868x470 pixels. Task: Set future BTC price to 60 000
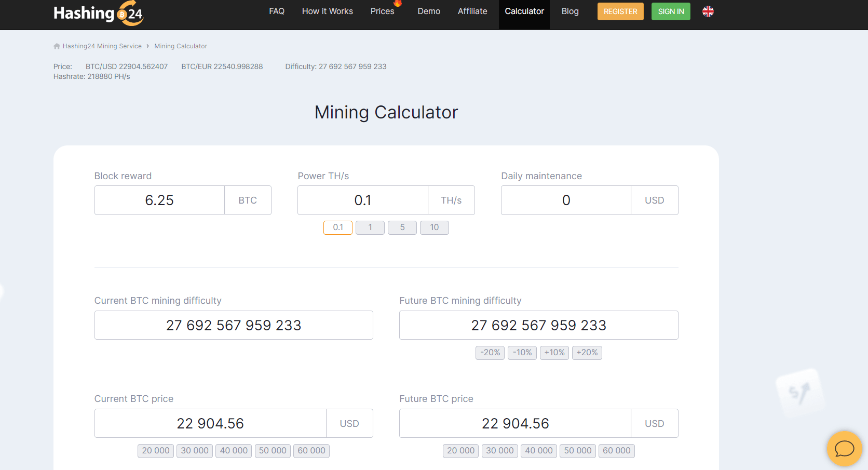click(x=616, y=451)
